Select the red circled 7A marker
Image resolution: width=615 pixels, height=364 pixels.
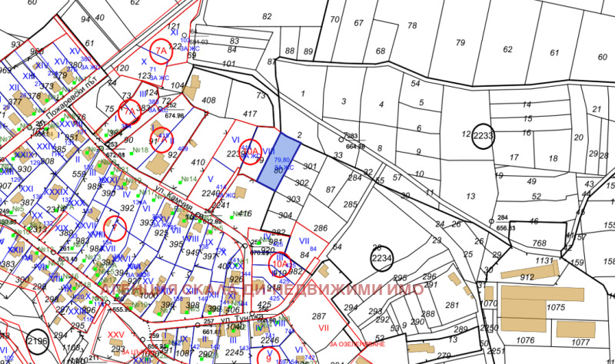tap(161, 50)
